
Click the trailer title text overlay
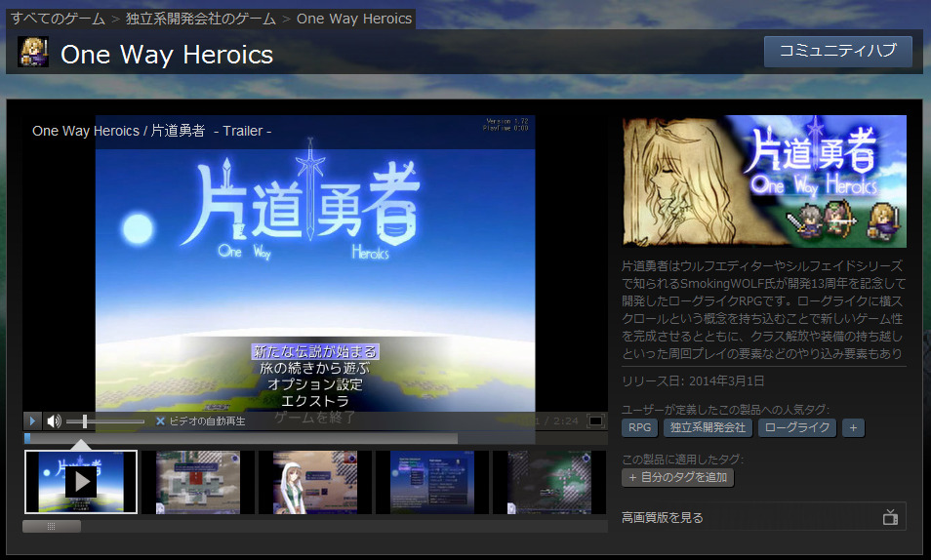click(x=151, y=131)
